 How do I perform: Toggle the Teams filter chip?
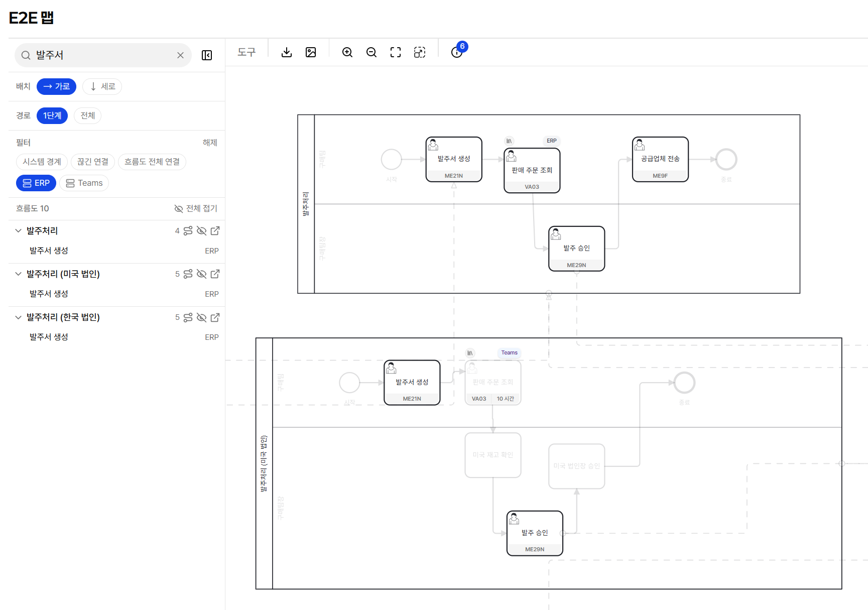coord(84,183)
